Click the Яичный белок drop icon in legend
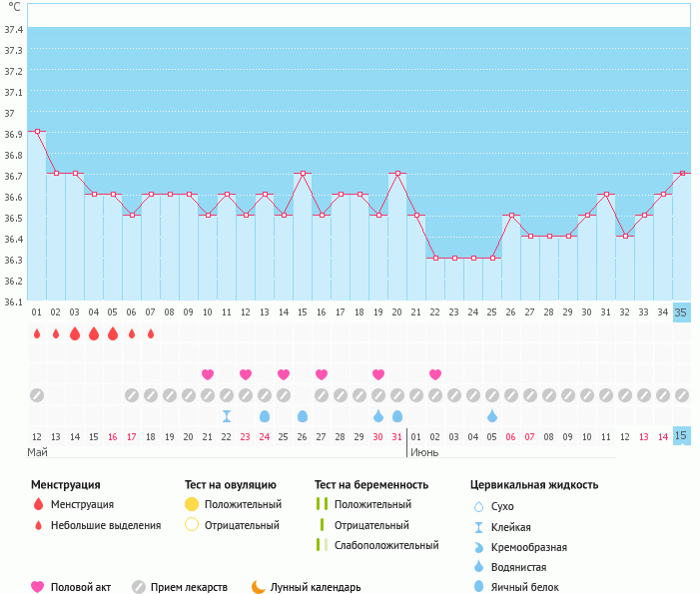The image size is (700, 594). pos(480,587)
